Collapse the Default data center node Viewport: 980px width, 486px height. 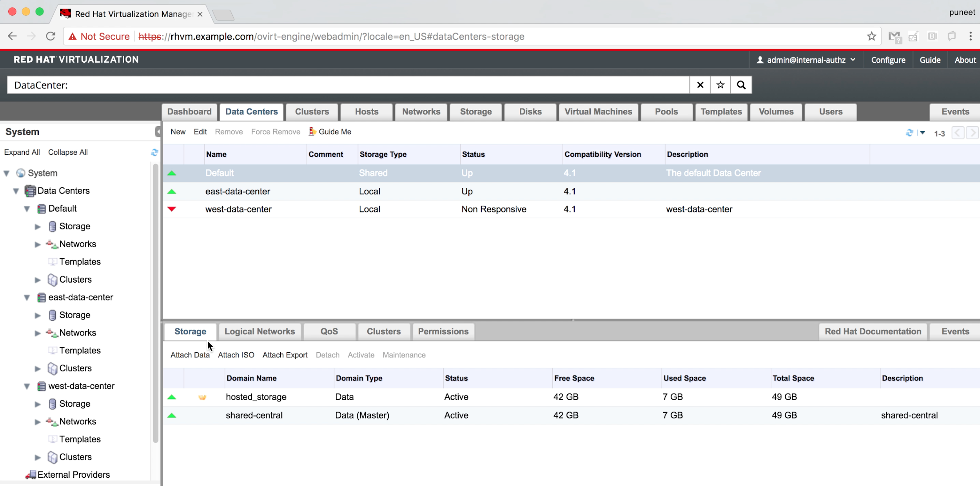tap(27, 209)
